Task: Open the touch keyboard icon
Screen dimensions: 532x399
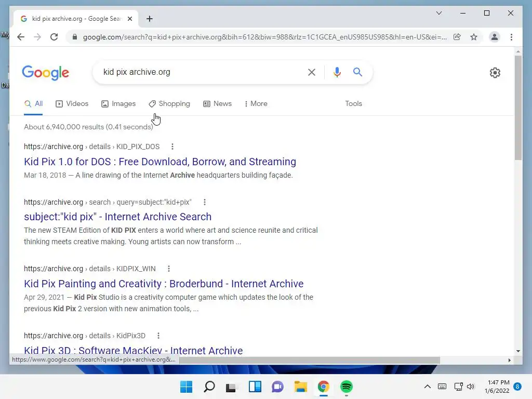Action: point(442,387)
